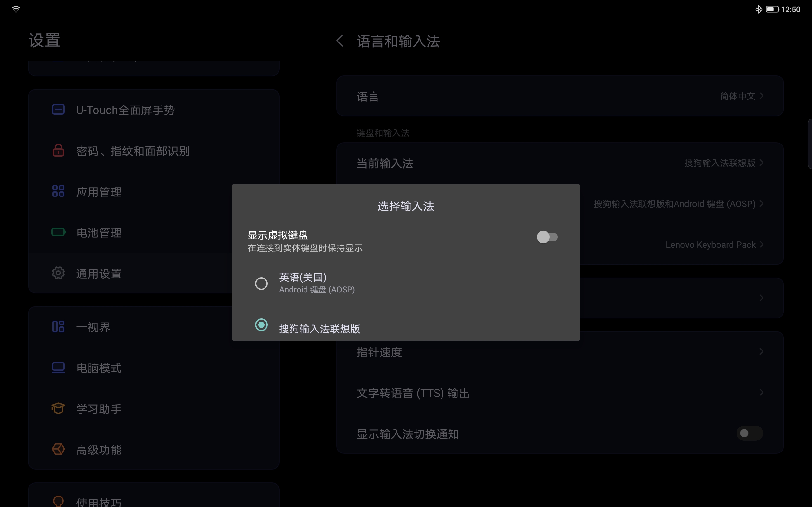Viewport: 812px width, 507px height.
Task: Click the green battery icon for 电池管理
Action: point(59,232)
